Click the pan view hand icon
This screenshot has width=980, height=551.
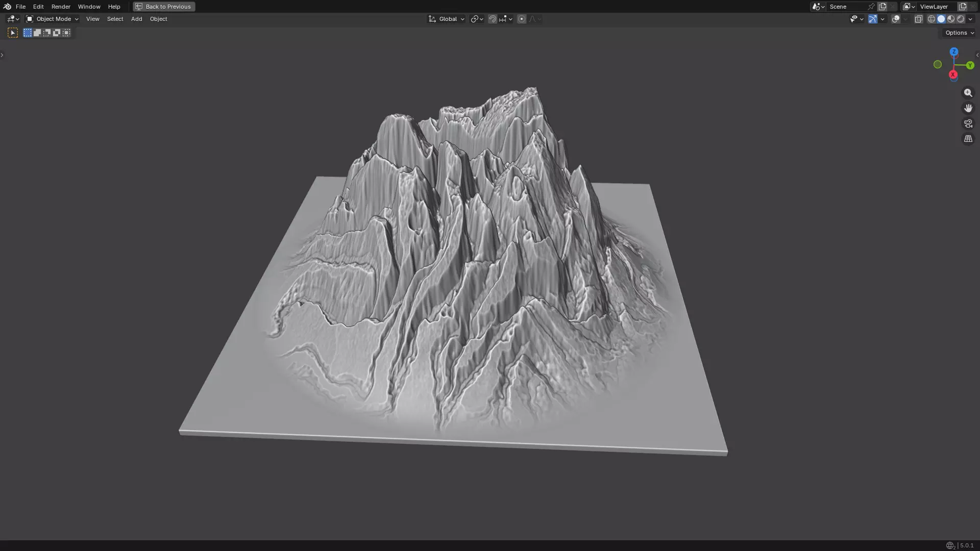point(968,108)
